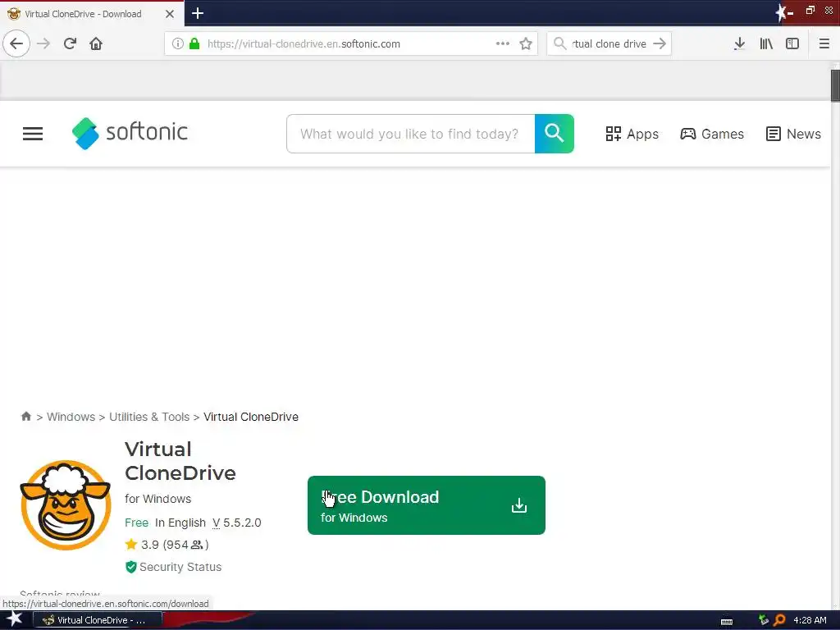Click the vertical page scrollbar thumb

point(835,84)
